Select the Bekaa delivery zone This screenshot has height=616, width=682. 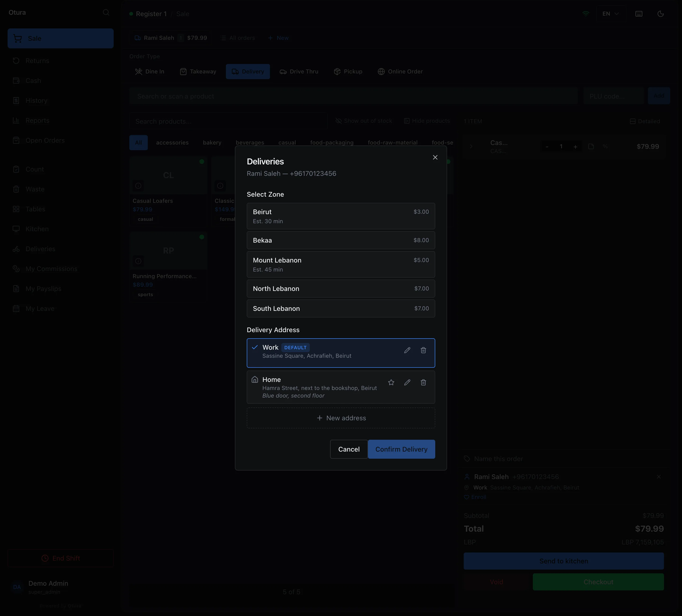pyautogui.click(x=341, y=240)
